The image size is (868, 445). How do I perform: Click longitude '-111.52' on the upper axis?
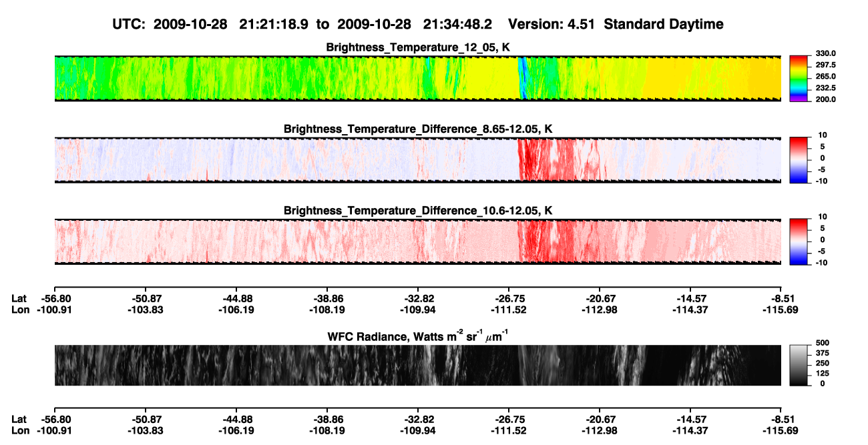tap(509, 310)
